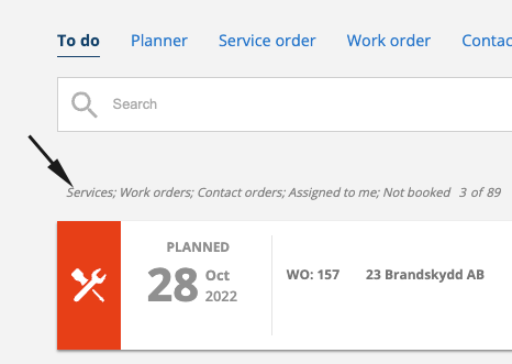Click the 3 of 89 result count
This screenshot has width=512, height=364.
pos(480,193)
